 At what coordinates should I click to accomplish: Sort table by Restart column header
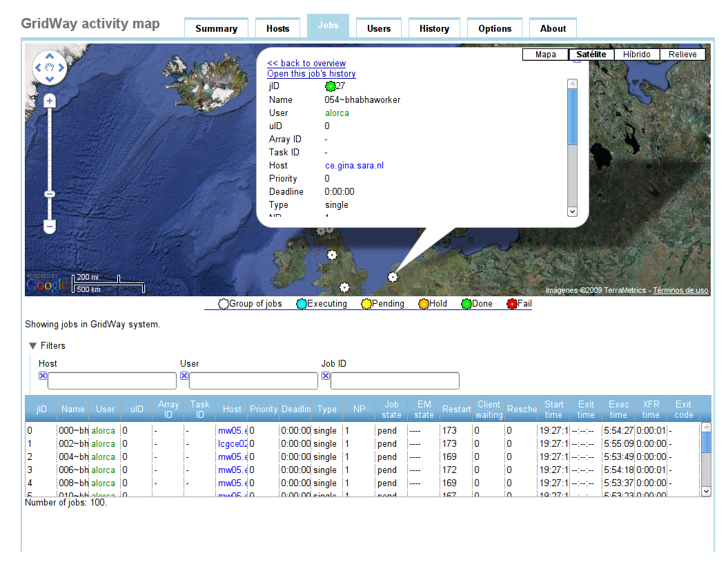(x=456, y=409)
